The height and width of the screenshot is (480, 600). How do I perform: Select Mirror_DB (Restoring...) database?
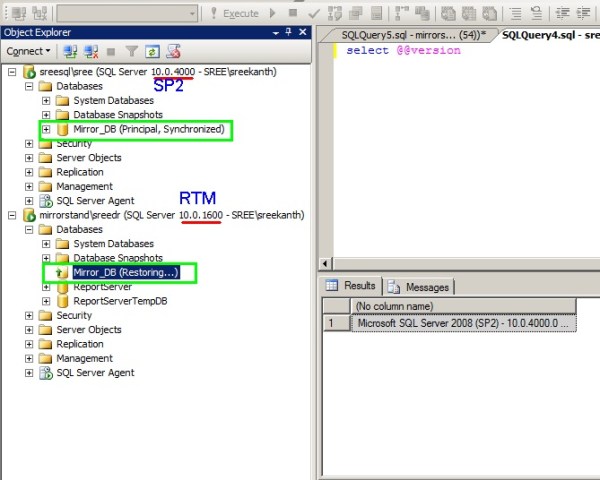(124, 272)
